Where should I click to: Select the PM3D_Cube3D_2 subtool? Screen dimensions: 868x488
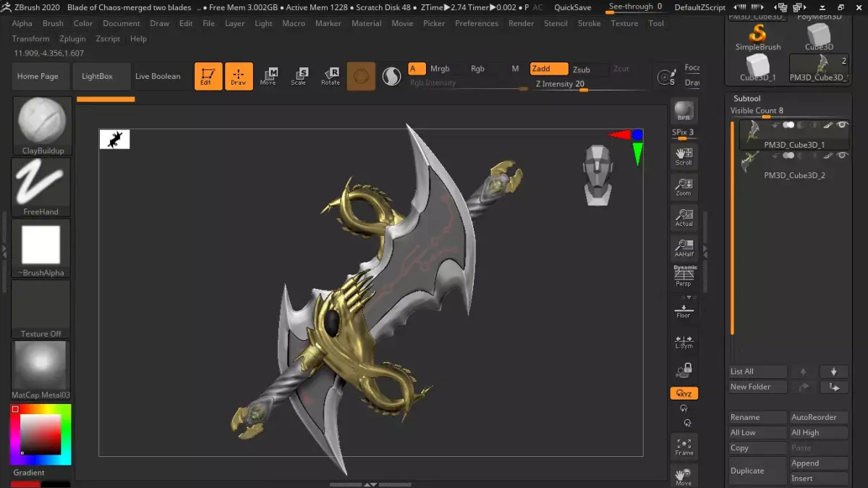[794, 165]
